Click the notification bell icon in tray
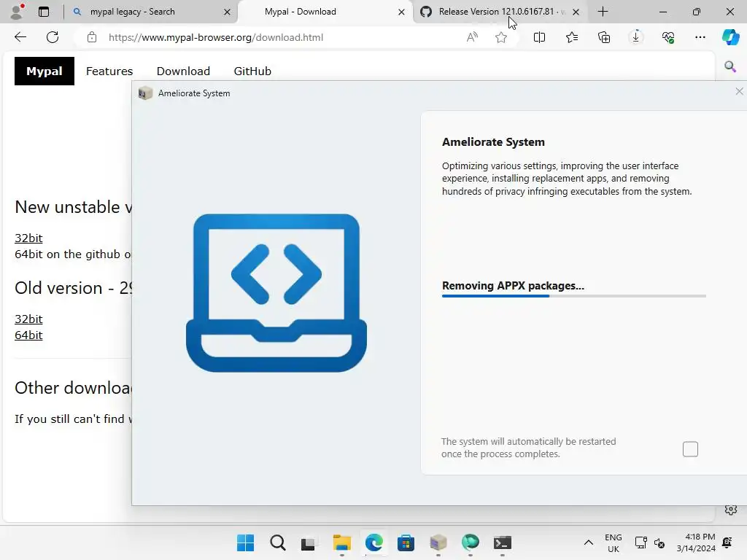747x560 pixels. pos(727,542)
